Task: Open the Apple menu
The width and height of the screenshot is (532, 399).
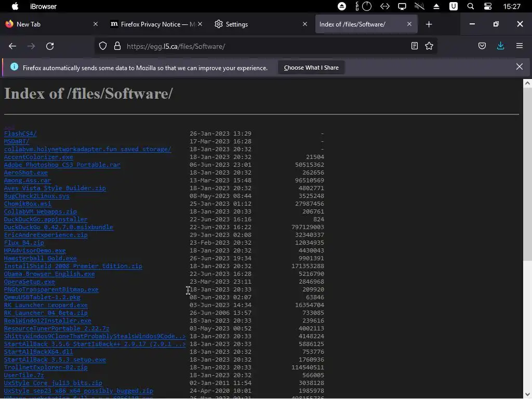Action: [x=15, y=6]
